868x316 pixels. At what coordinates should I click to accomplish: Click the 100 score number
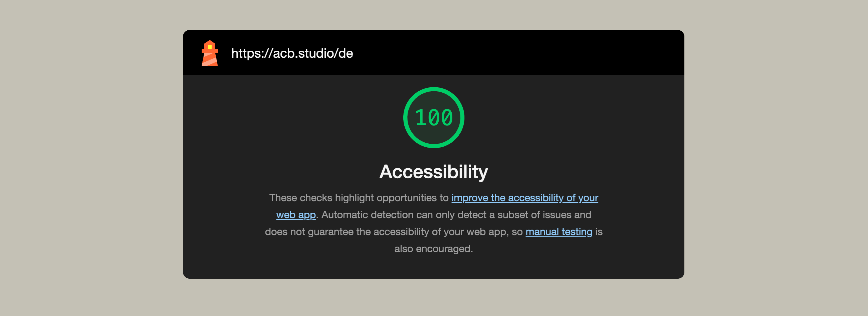tap(434, 118)
